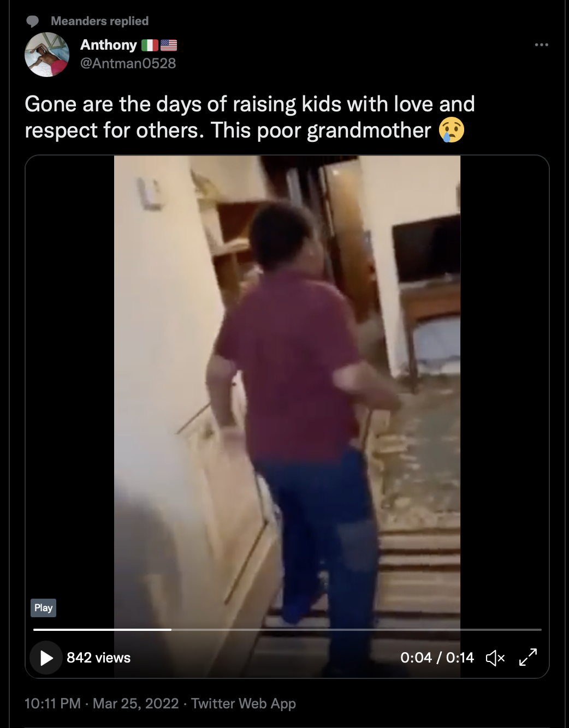This screenshot has height=728, width=569.
Task: Click the 842 views counter
Action: [98, 658]
